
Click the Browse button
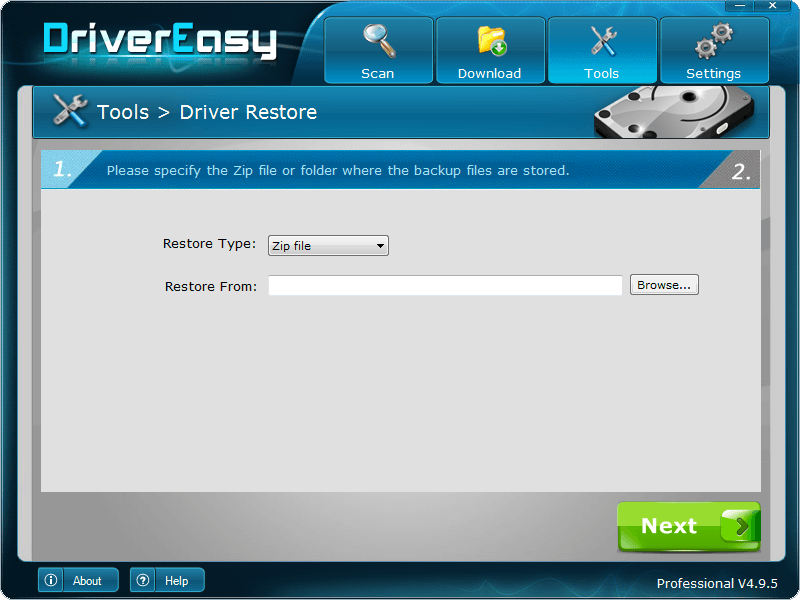point(664,284)
